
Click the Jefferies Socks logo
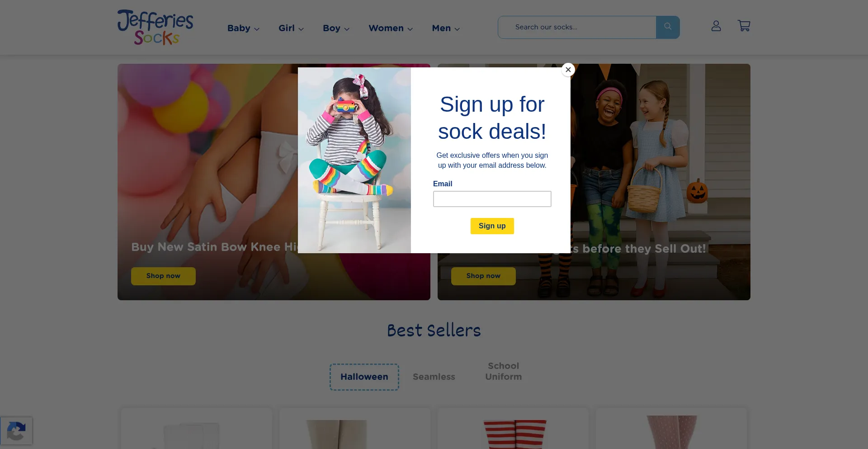(155, 27)
